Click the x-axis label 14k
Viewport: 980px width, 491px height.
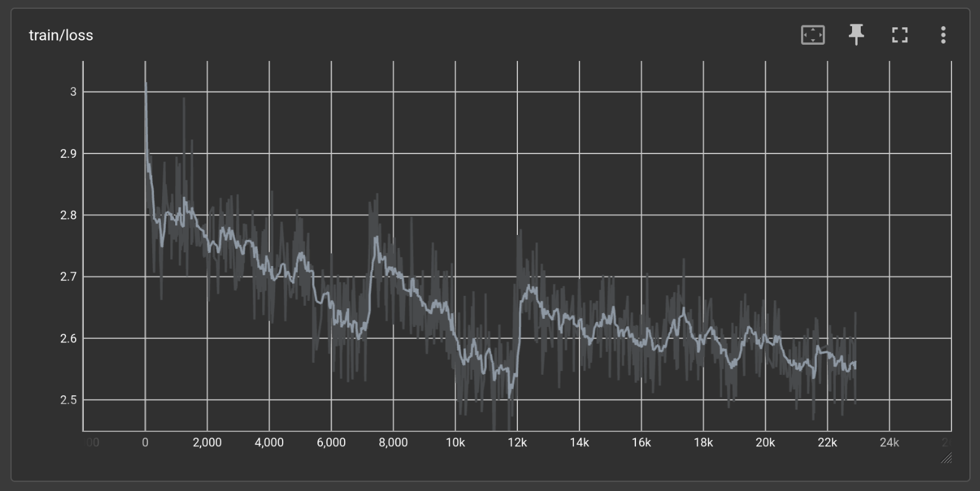point(579,443)
